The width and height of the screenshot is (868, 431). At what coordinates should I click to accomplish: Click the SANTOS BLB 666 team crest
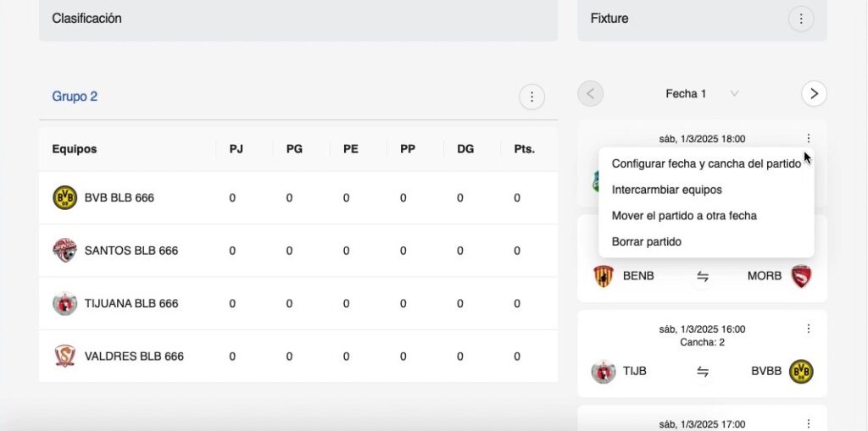(64, 251)
